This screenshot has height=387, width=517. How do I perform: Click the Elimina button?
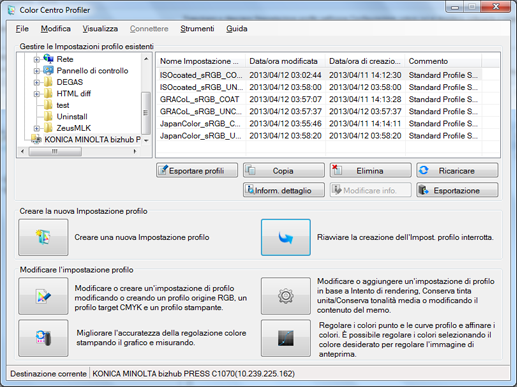(370, 170)
